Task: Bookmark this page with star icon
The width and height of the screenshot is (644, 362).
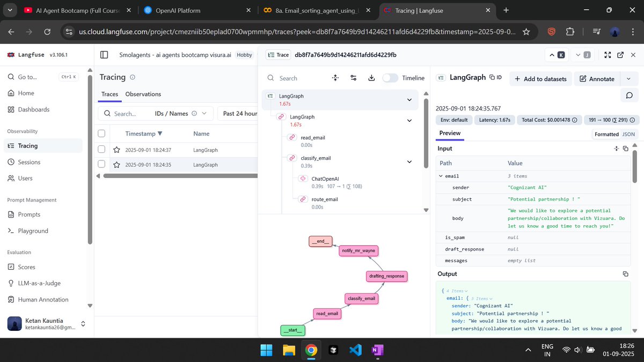Action: click(526, 32)
